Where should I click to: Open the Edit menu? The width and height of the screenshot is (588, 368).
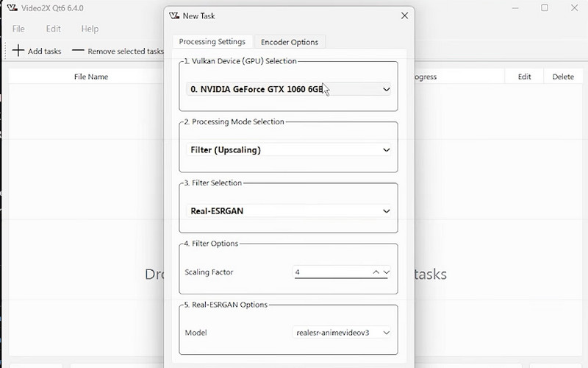[x=54, y=29]
